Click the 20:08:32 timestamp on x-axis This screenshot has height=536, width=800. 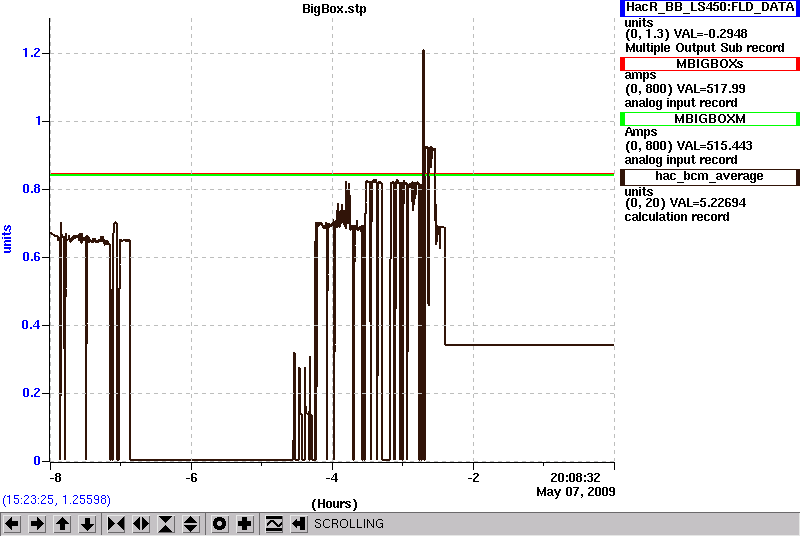point(575,478)
